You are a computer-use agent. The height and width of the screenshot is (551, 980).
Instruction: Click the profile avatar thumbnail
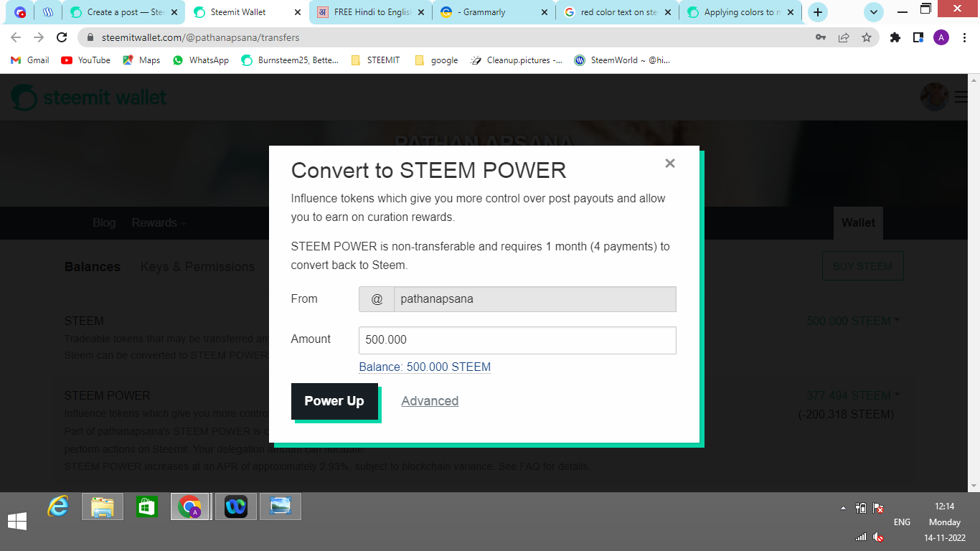pos(934,96)
